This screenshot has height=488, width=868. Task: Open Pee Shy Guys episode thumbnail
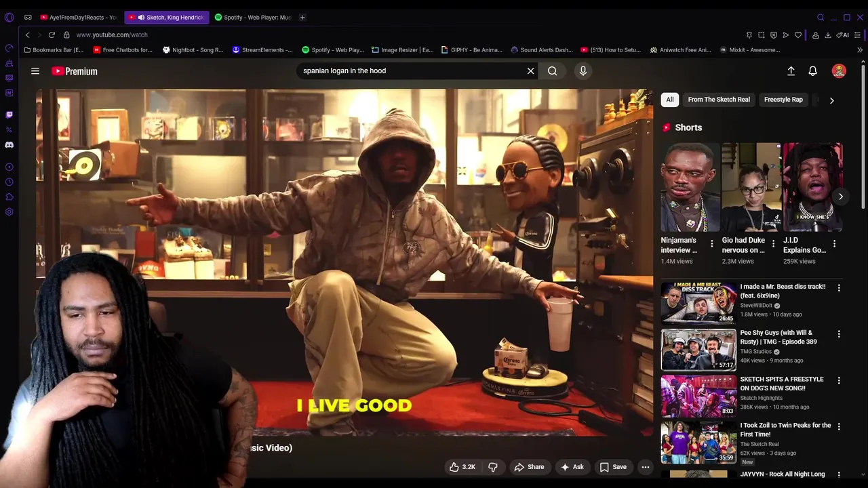tap(698, 350)
